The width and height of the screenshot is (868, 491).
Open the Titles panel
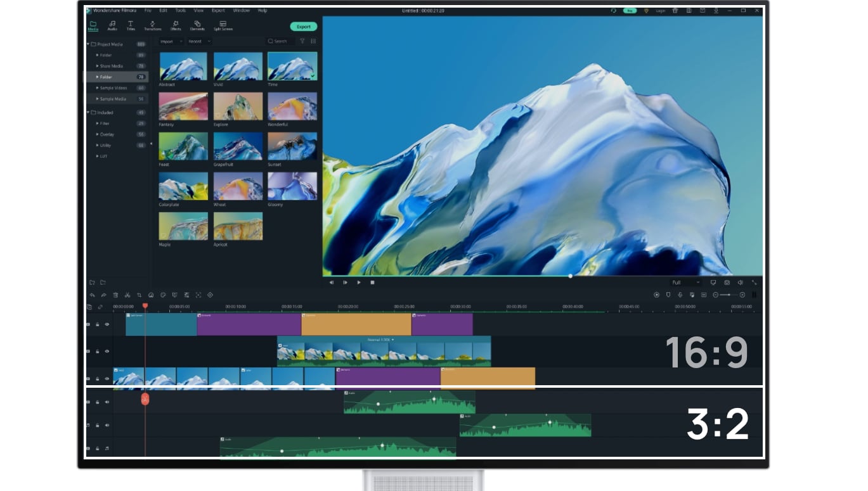(x=131, y=25)
